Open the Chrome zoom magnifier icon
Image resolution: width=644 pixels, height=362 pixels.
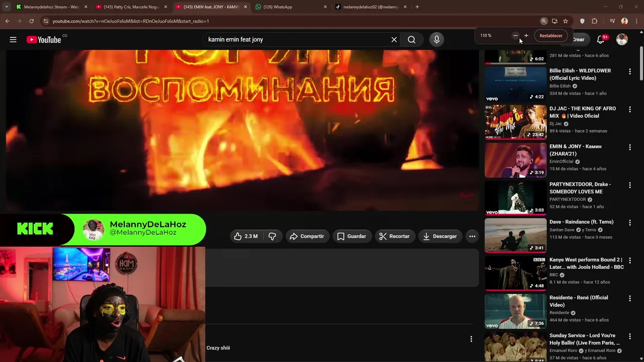(x=544, y=21)
